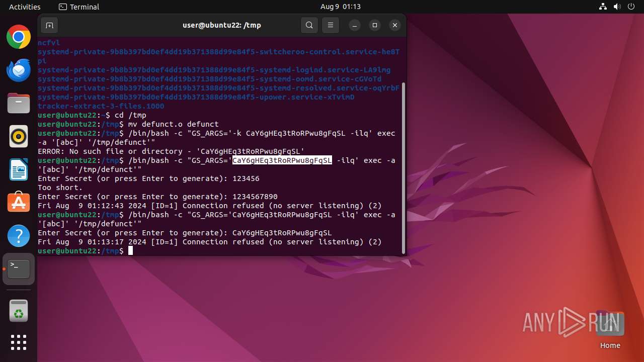
Task: Open Terminal hamburger menu
Action: click(330, 25)
